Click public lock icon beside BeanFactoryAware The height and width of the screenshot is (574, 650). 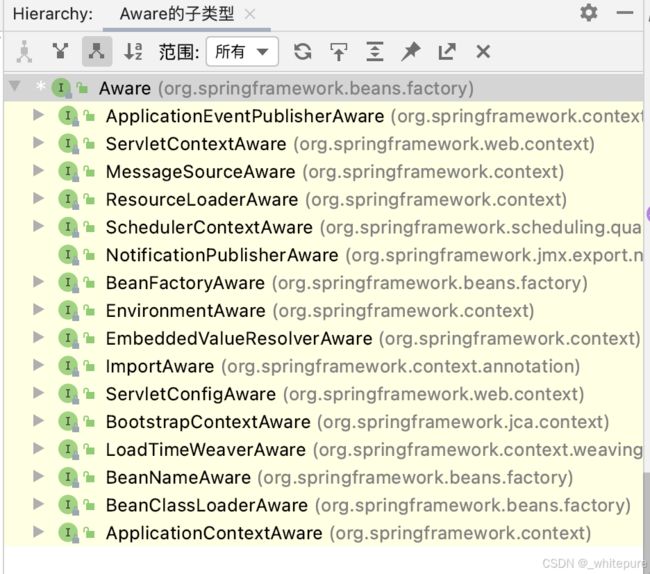click(x=89, y=283)
